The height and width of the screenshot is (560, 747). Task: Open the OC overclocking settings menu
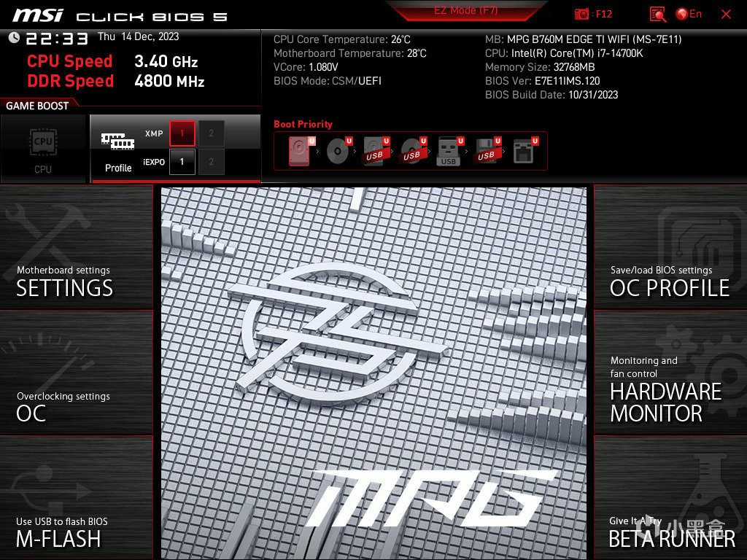(x=76, y=373)
